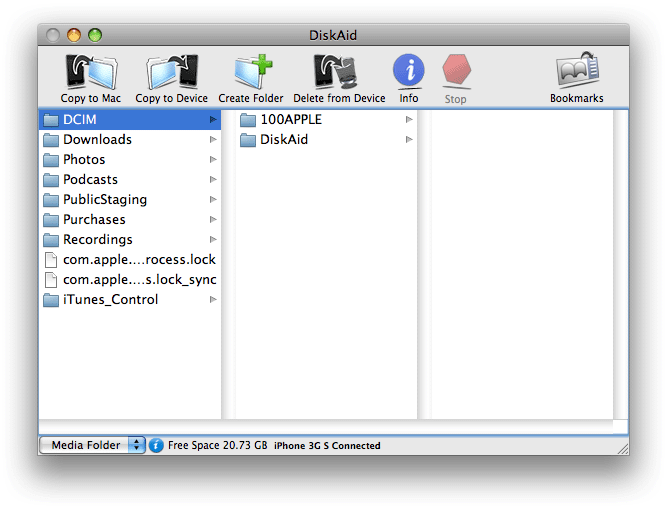This screenshot has height=507, width=669.
Task: Choose the Purchases folder
Action: (94, 220)
